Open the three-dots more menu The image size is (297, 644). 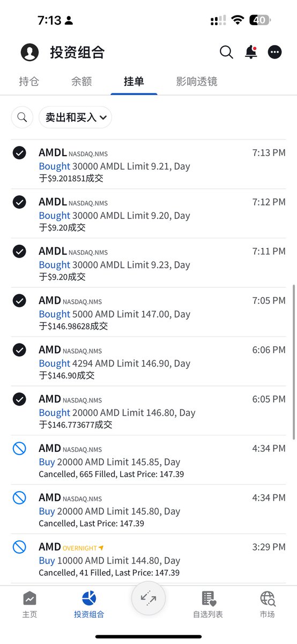pos(275,52)
